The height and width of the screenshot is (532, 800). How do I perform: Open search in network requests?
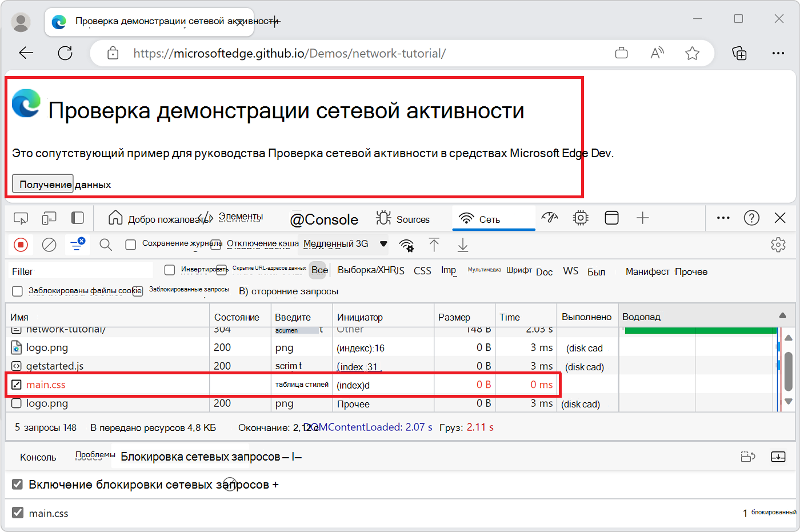105,244
